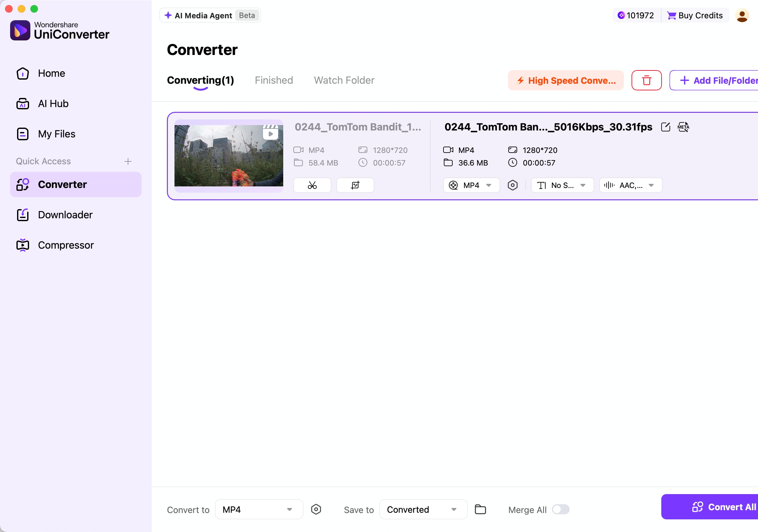This screenshot has width=758, height=532.
Task: Click the source filename 0244_TomTom Bandit_1...
Action: (358, 127)
